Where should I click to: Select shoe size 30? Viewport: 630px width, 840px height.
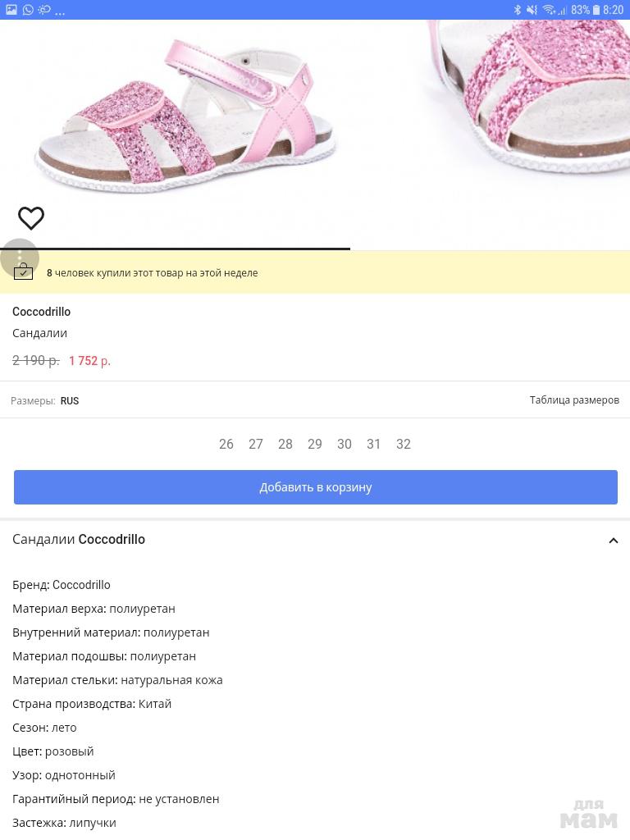pos(345,444)
